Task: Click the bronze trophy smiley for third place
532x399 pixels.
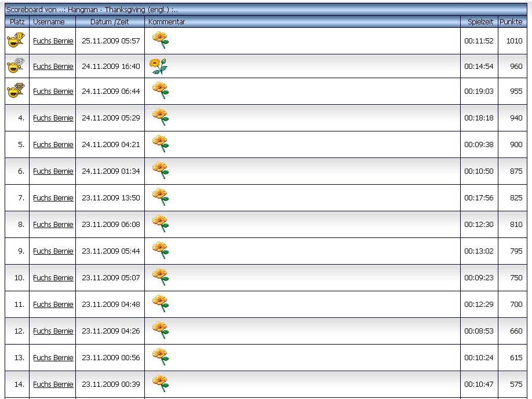Action: pyautogui.click(x=16, y=91)
